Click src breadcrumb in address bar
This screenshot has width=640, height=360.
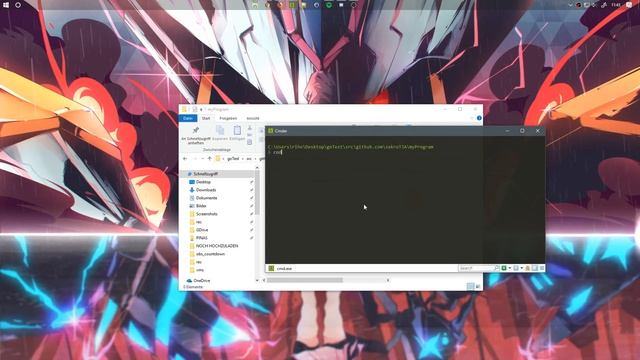click(249, 158)
